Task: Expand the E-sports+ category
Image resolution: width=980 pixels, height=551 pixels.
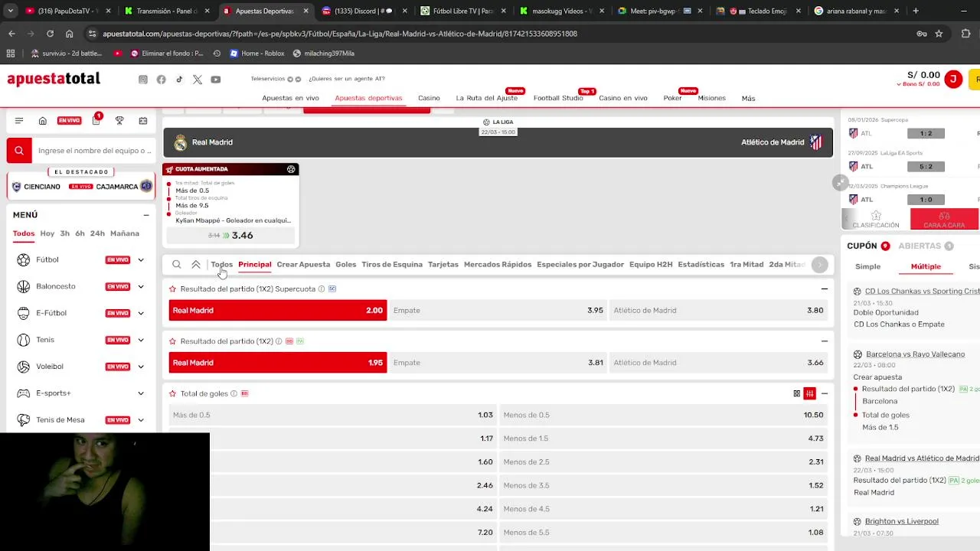Action: click(141, 393)
